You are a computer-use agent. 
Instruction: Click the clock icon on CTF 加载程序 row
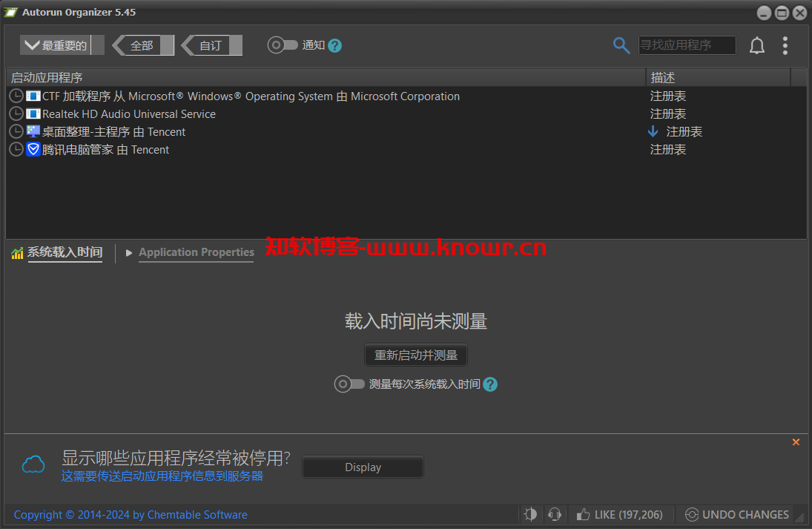pyautogui.click(x=16, y=96)
